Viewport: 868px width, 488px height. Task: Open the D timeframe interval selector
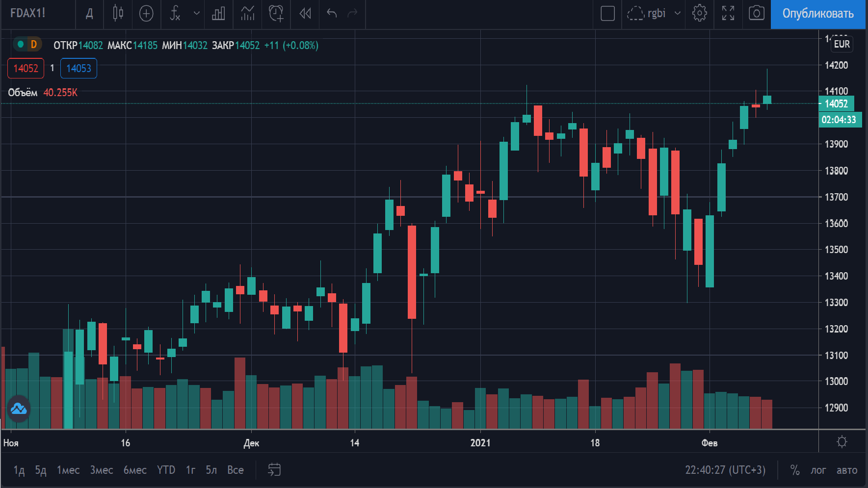89,13
